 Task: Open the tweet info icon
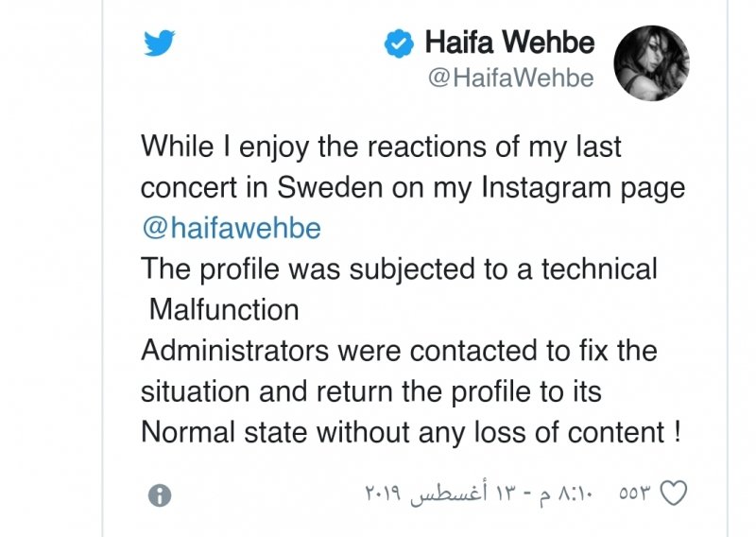161,494
